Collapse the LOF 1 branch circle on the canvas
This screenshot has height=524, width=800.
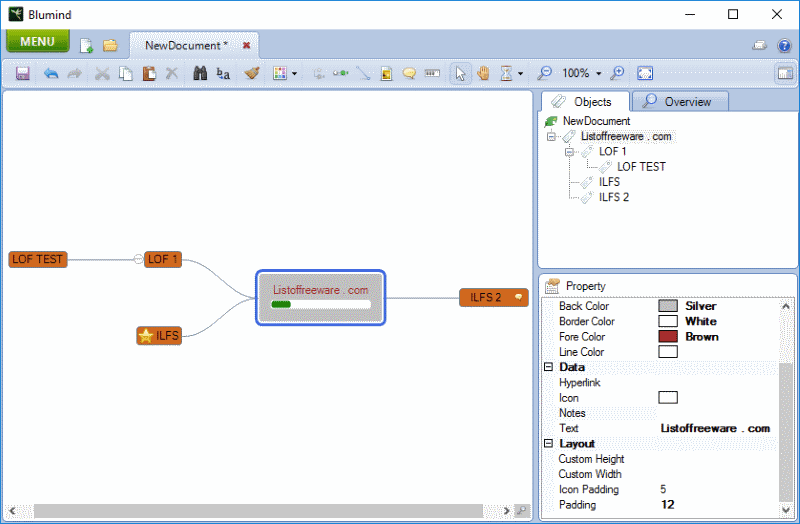(138, 259)
